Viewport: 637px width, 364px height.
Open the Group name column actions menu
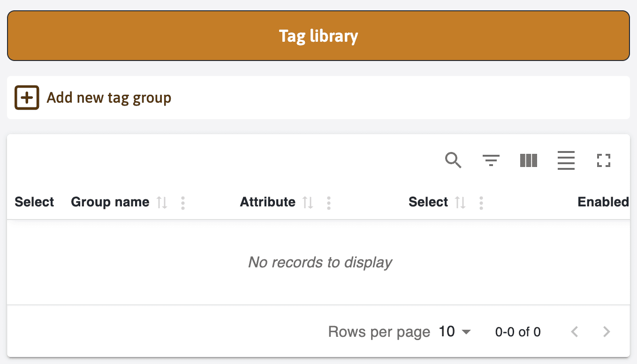point(182,203)
